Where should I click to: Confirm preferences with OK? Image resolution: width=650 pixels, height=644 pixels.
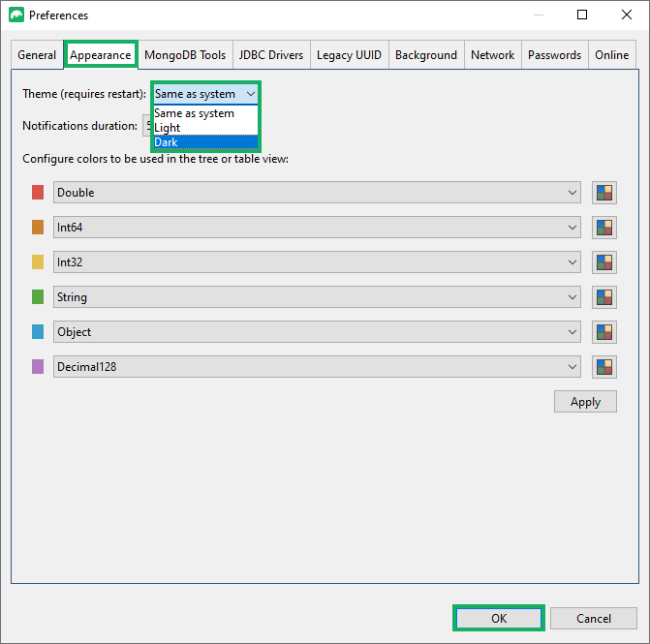click(499, 618)
